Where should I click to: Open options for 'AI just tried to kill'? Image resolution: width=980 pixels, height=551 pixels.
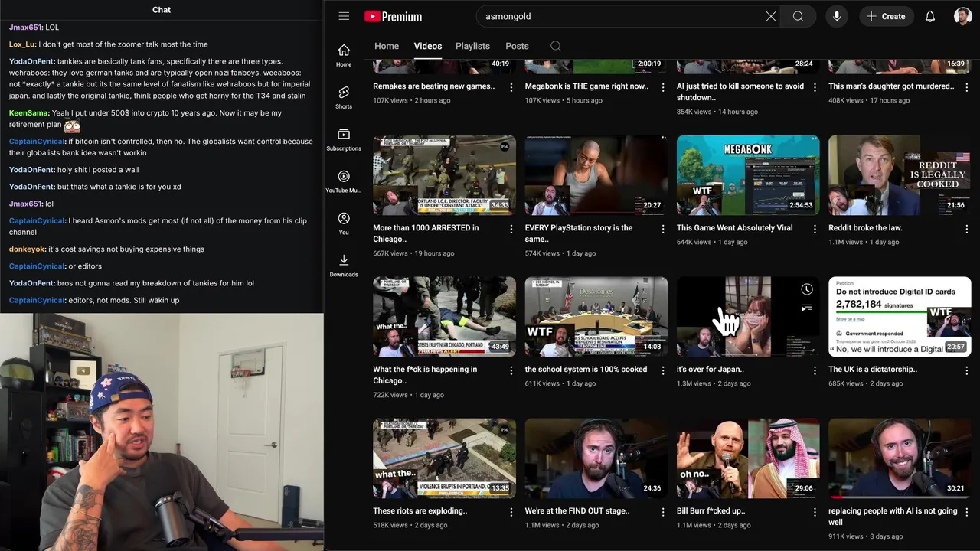(815, 88)
